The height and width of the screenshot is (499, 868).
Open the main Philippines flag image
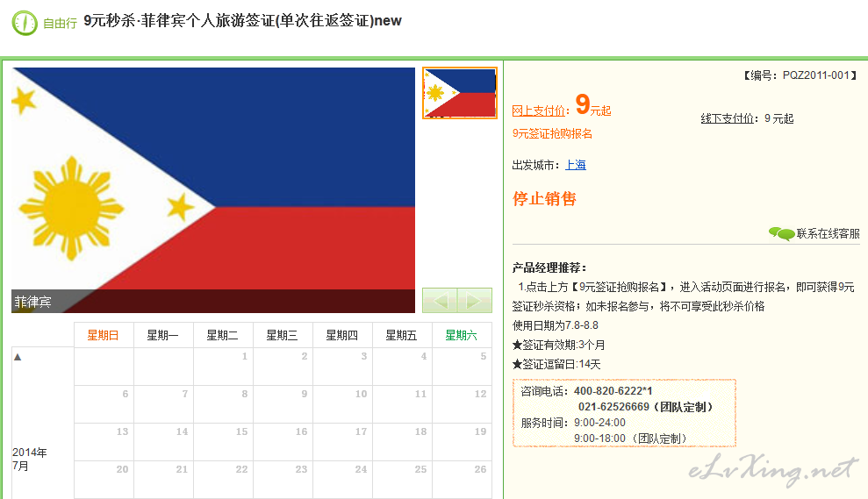coord(213,189)
